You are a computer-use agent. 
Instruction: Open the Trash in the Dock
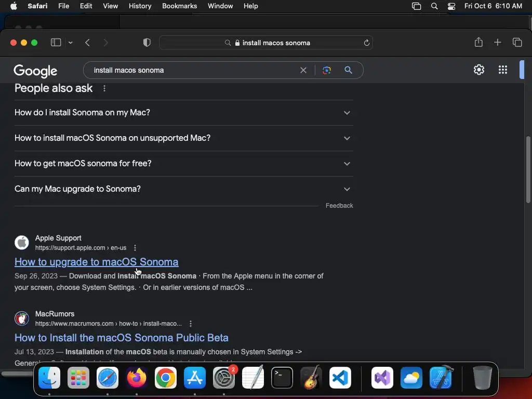click(x=482, y=378)
